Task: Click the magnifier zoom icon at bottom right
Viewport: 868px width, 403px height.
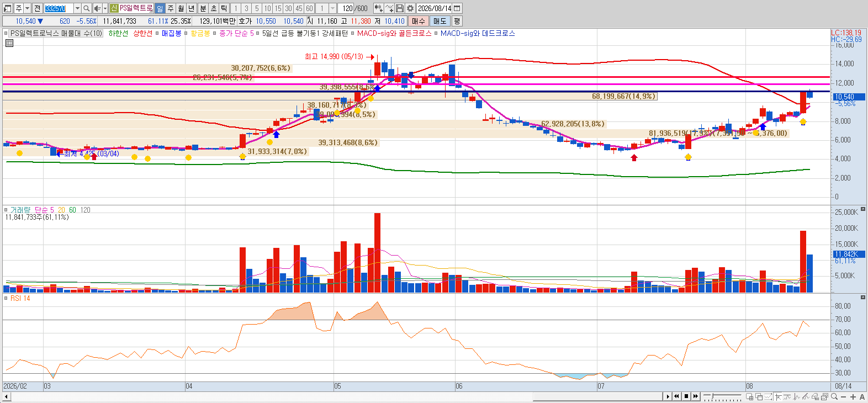Action: [834, 396]
